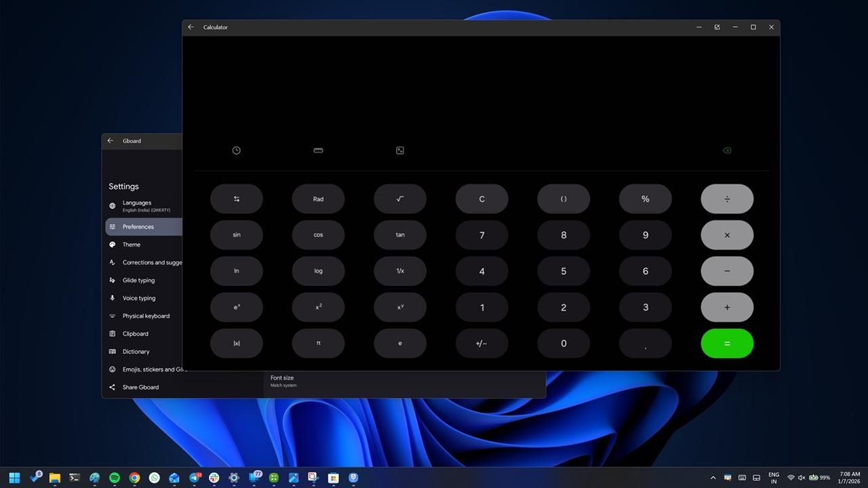Launch Google Chrome from the taskbar
Viewport: 868px width, 488px height.
coord(134,478)
